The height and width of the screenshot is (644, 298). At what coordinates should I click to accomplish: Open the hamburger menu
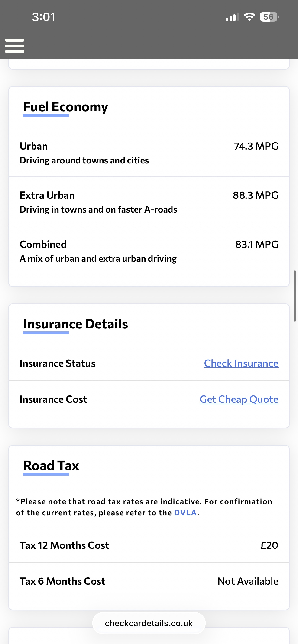click(x=15, y=46)
